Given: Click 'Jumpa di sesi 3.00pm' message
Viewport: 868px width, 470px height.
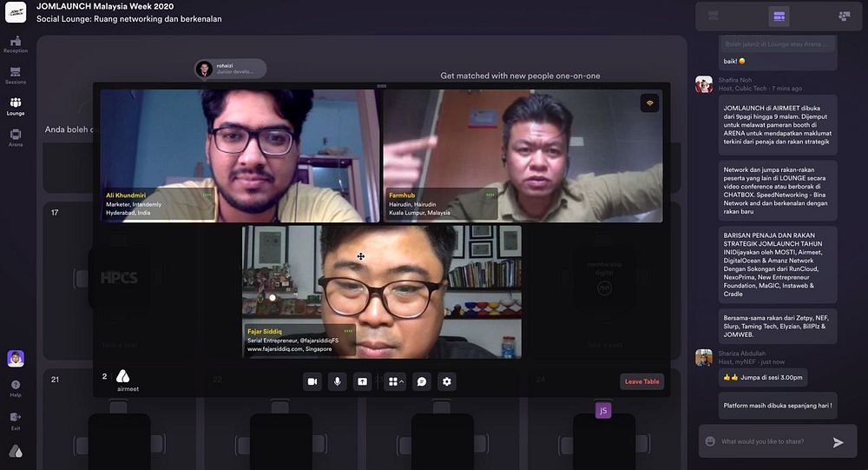Looking at the screenshot, I should click(763, 377).
